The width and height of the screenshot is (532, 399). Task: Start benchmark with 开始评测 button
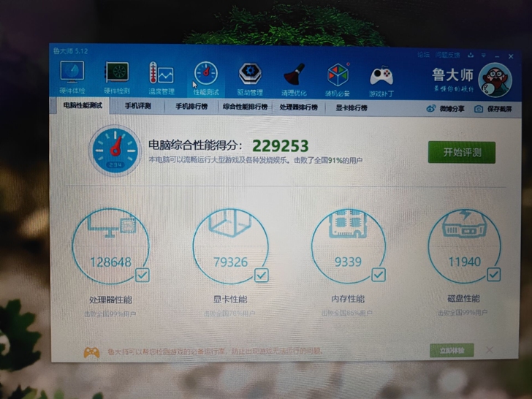pyautogui.click(x=462, y=152)
